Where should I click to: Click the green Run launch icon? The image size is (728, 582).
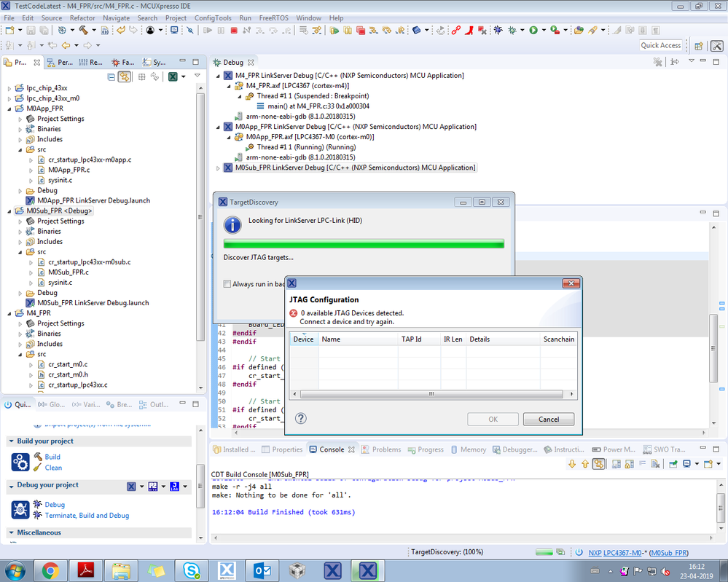[x=533, y=30]
